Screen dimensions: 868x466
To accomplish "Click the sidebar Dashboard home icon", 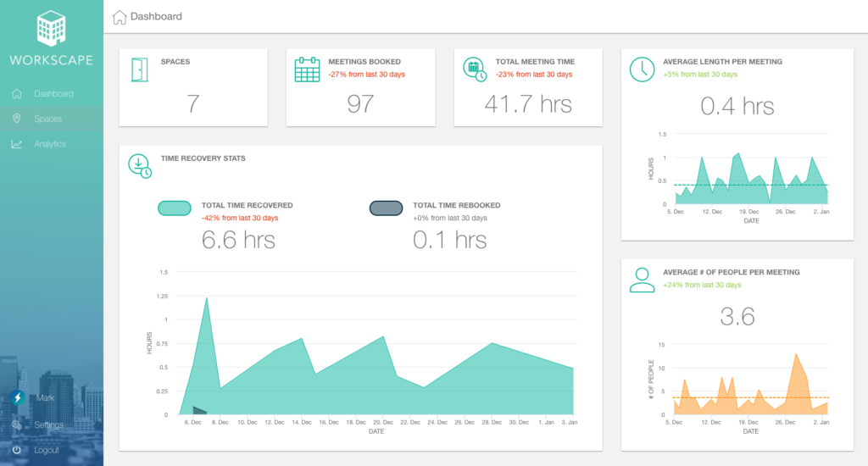I will point(17,93).
